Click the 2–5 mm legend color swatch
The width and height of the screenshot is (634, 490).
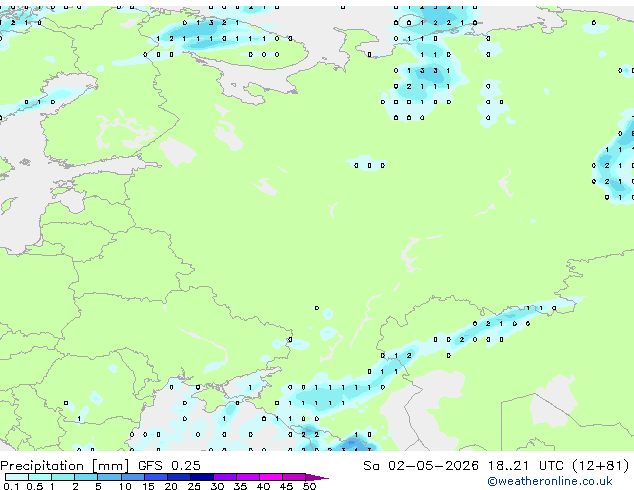86,477
